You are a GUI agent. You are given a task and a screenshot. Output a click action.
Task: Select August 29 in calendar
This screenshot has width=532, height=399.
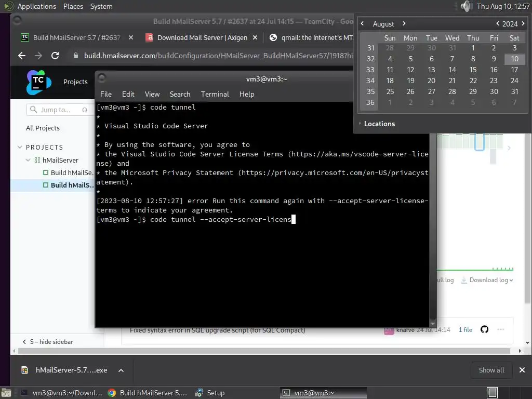pos(473,91)
